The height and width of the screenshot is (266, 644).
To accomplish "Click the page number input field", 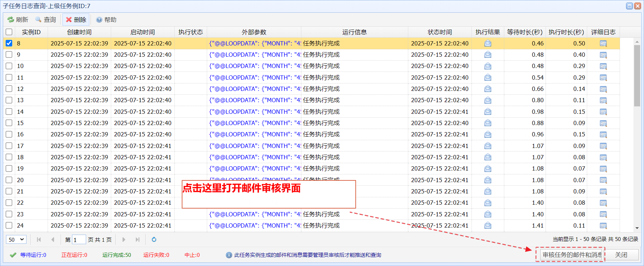I will coord(79,240).
